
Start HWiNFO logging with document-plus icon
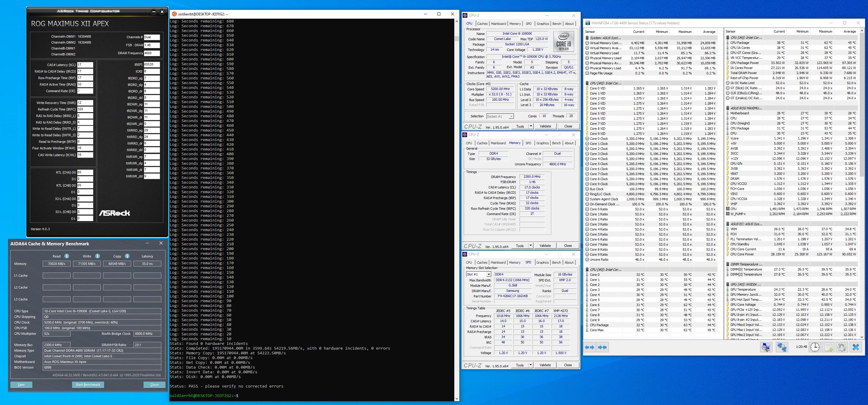click(x=829, y=347)
